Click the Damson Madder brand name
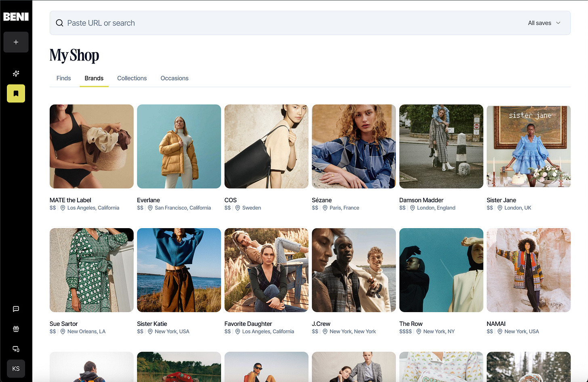The height and width of the screenshot is (382, 588). (421, 200)
